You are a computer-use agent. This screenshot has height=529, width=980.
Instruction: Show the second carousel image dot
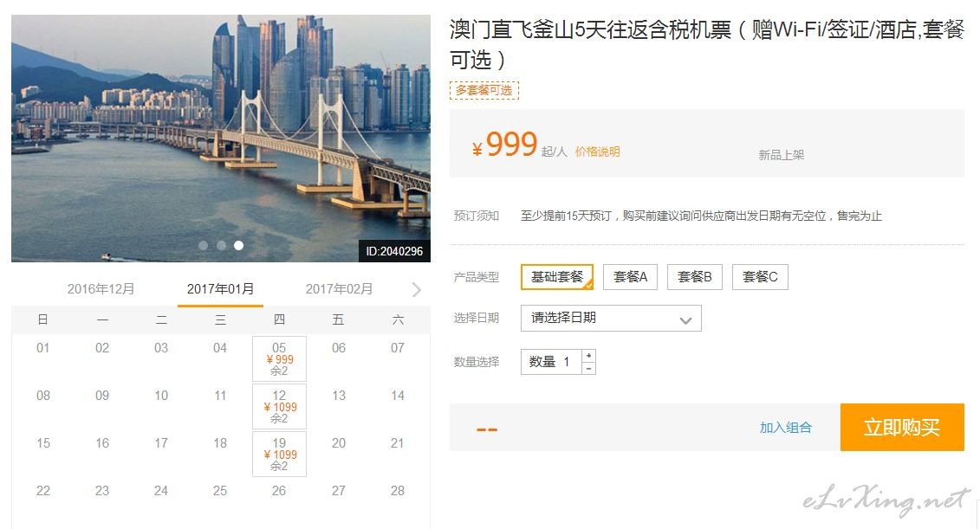click(x=221, y=245)
